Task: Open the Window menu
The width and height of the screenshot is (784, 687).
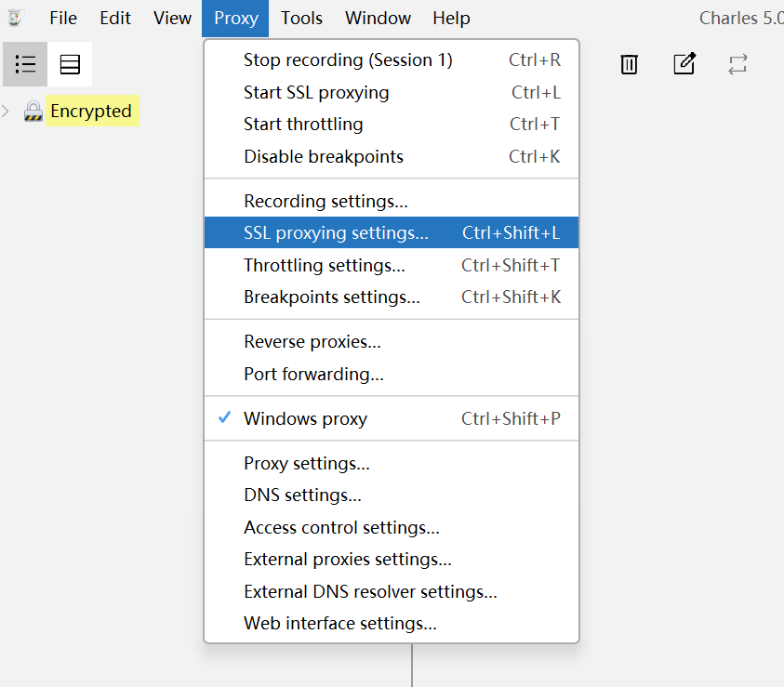Action: coord(378,19)
